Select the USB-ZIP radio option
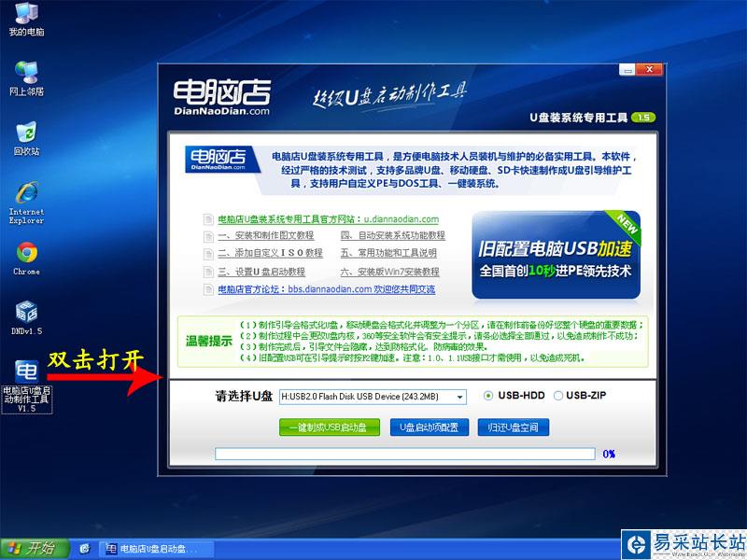This screenshot has width=747, height=560. [x=557, y=395]
